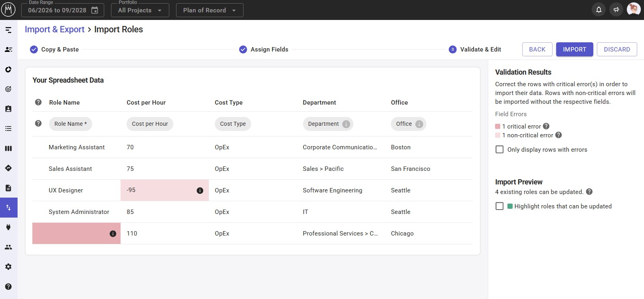This screenshot has height=299, width=644.
Task: Open the help icon beside critical error
Action: coord(546,126)
